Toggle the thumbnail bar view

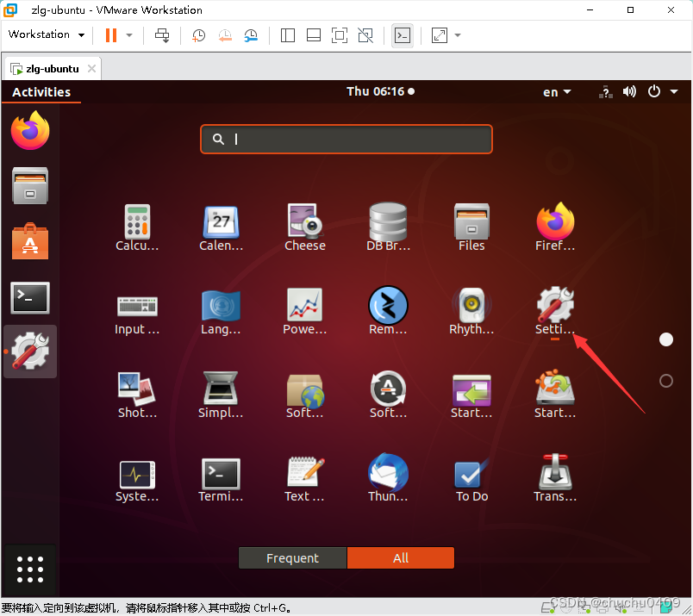click(314, 35)
